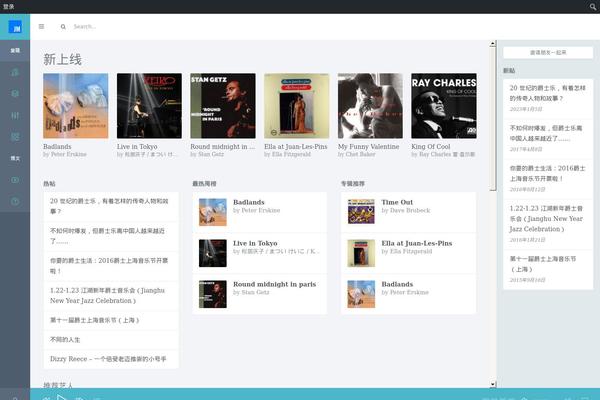Open Live in Tokyo cover in 新上线
This screenshot has width=600, height=400.
(149, 106)
